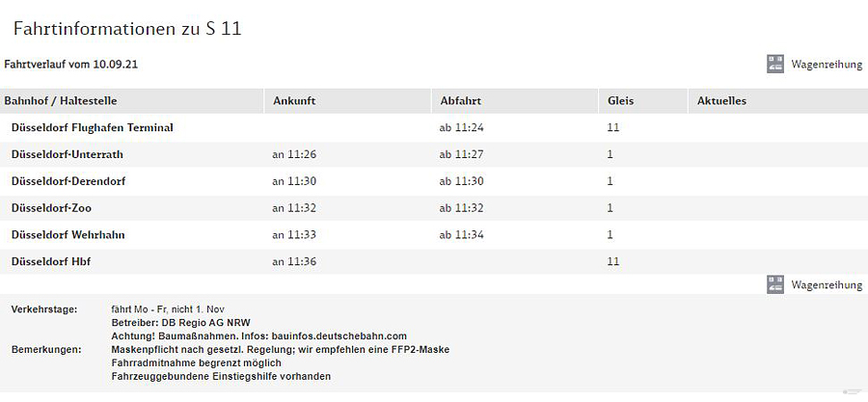Image resolution: width=868 pixels, height=402 pixels.
Task: Click the Düsseldorf-Zoo station name
Action: [51, 208]
